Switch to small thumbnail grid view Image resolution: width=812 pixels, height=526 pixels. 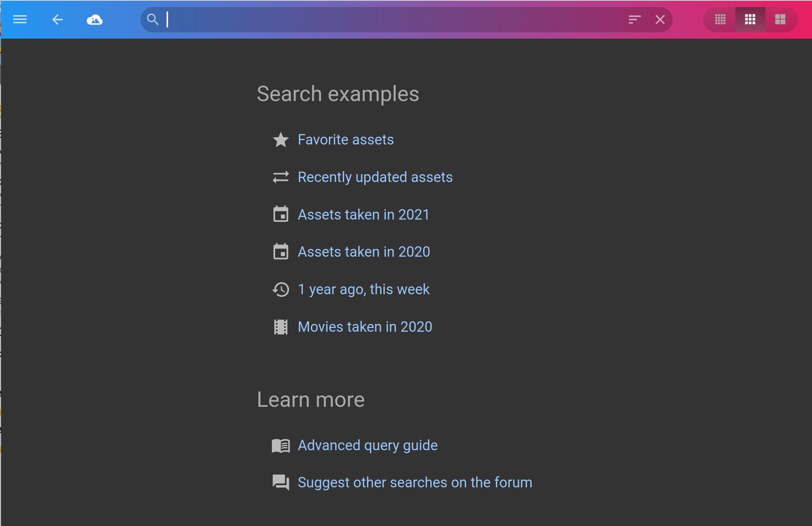click(720, 19)
